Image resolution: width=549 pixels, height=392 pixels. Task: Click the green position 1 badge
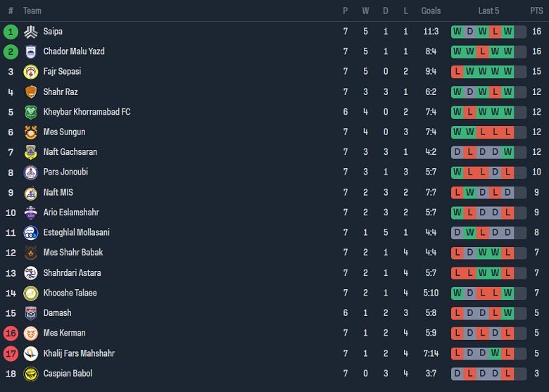11,32
